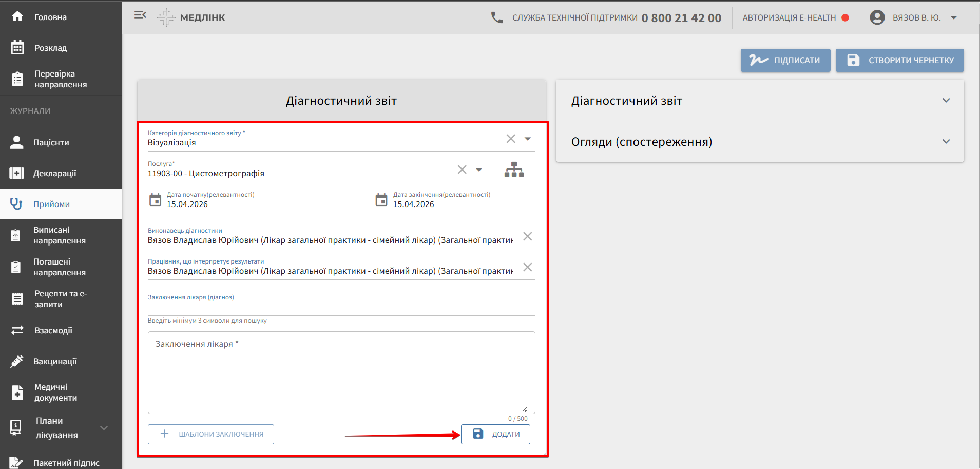This screenshot has height=469, width=980.
Task: Clear the diagnostic report category field
Action: (511, 139)
